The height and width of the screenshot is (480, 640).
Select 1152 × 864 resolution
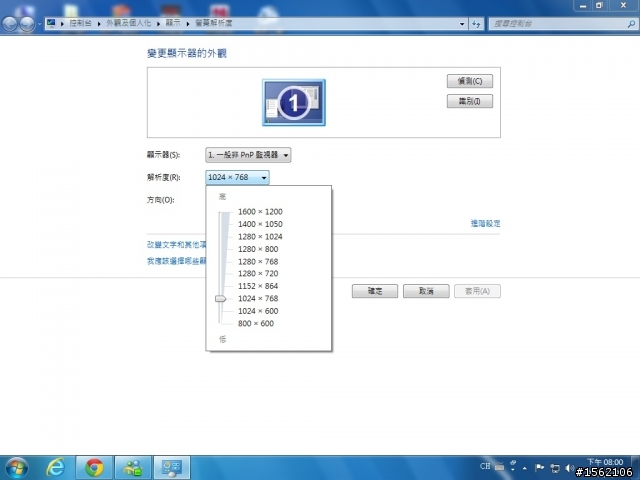click(258, 286)
